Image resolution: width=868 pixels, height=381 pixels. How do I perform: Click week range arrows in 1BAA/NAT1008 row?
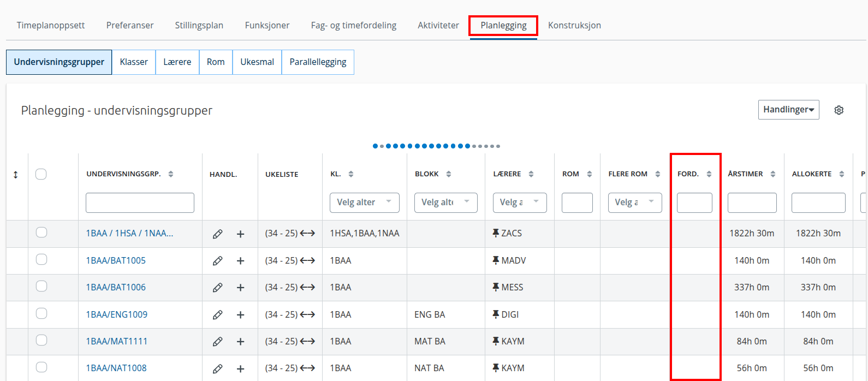307,368
